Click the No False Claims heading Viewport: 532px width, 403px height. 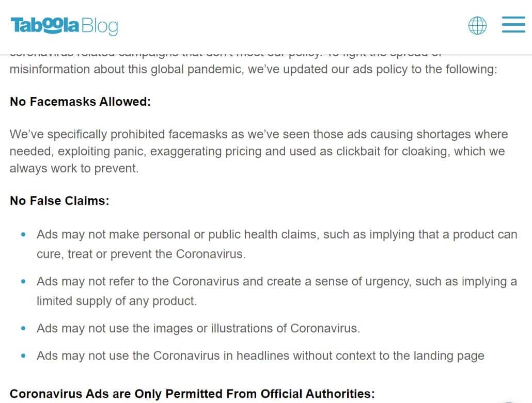pos(60,200)
